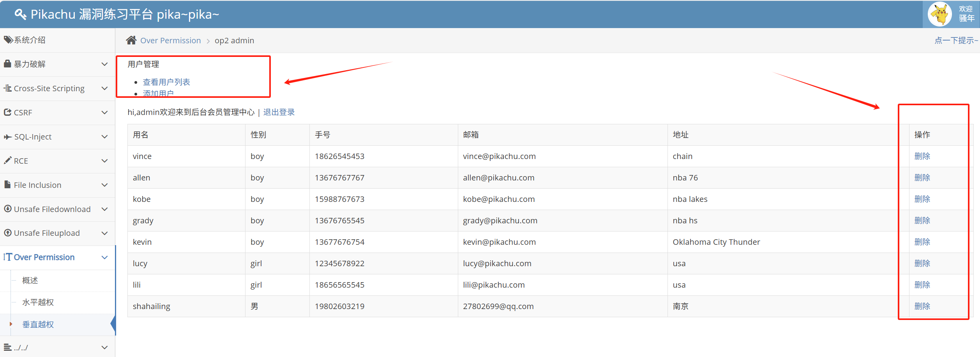Open 系统介绍 sidebar item
Image resolution: width=980 pixels, height=357 pixels.
[x=57, y=40]
